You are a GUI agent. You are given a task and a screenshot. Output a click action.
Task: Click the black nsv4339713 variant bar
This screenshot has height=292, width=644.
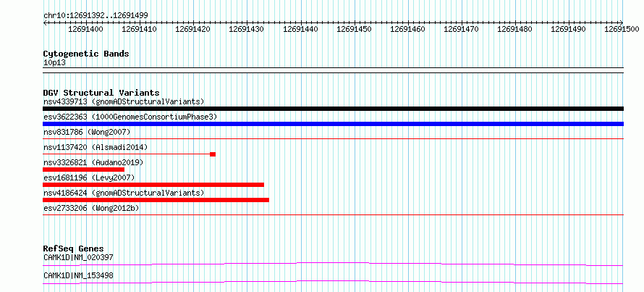(333, 109)
